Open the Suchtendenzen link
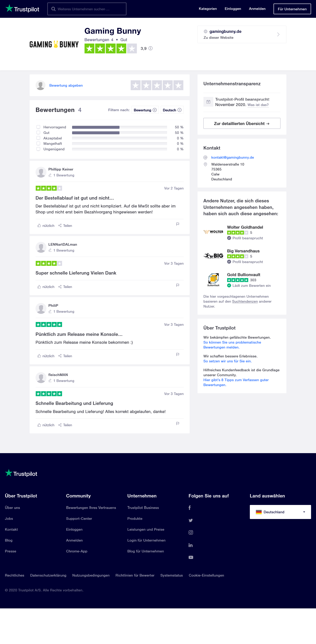 pyautogui.click(x=245, y=301)
